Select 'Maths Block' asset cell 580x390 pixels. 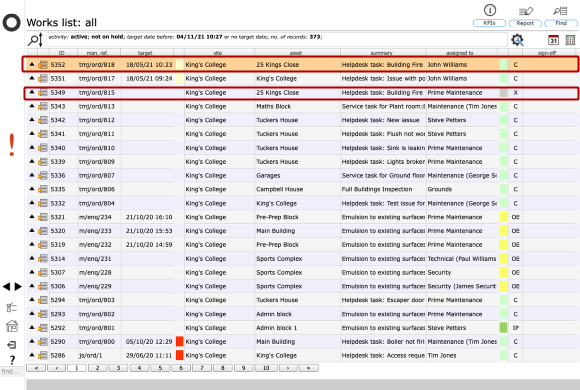(x=273, y=107)
